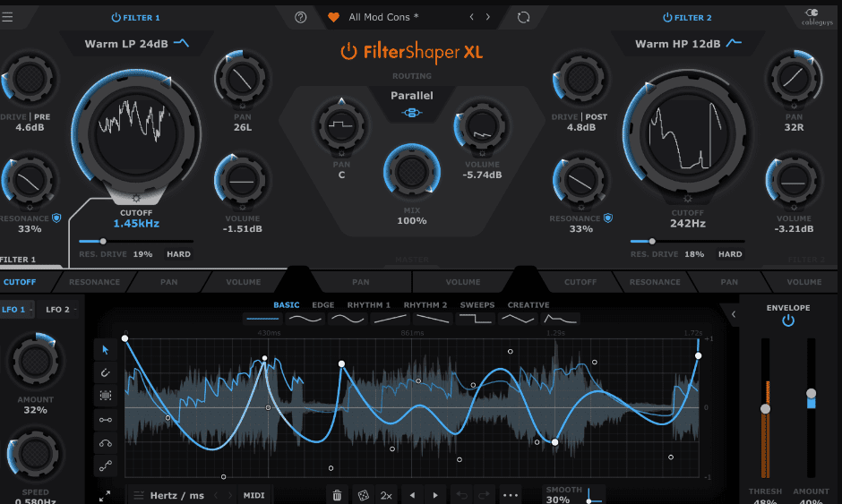
Task: Randomize the LFO shape with dice icon
Action: (363, 495)
